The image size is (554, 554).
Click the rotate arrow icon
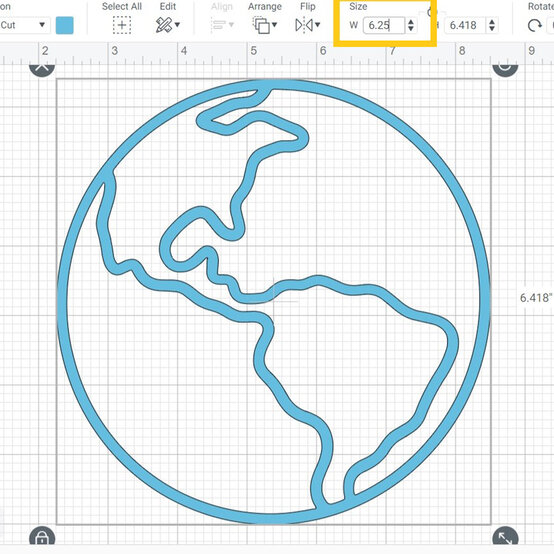(535, 25)
